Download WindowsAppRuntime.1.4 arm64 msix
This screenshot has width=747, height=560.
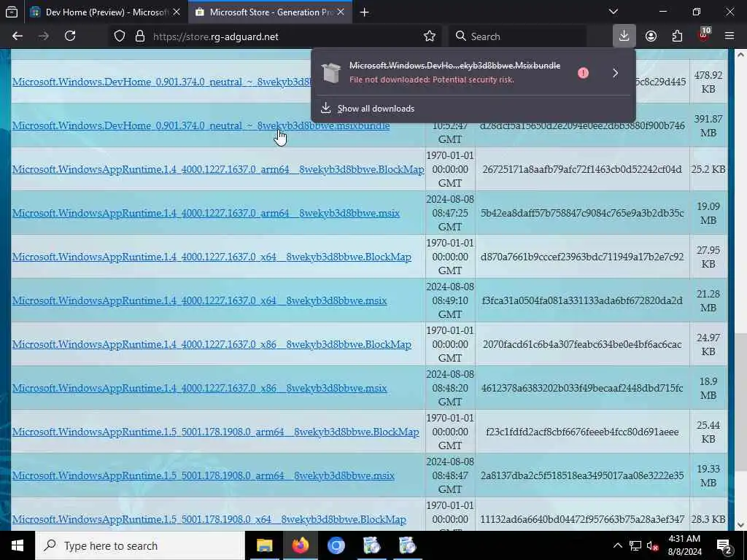pos(206,214)
